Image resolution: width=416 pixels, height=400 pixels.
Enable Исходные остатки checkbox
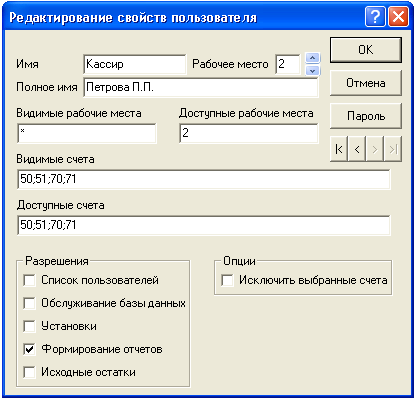[x=29, y=372]
